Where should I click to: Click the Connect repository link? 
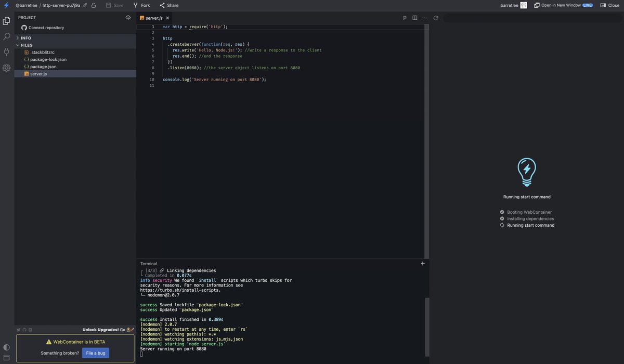[46, 28]
